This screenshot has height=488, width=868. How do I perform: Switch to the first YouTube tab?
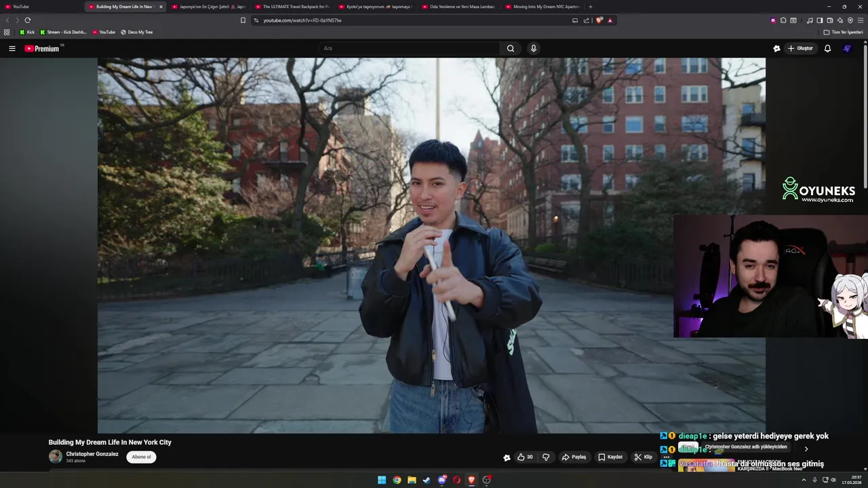coord(42,7)
